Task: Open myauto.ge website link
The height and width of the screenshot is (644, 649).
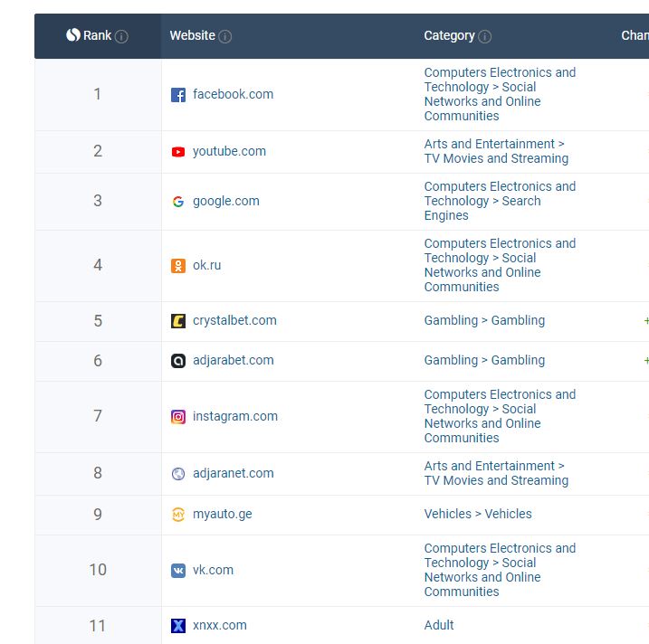Action: [223, 514]
